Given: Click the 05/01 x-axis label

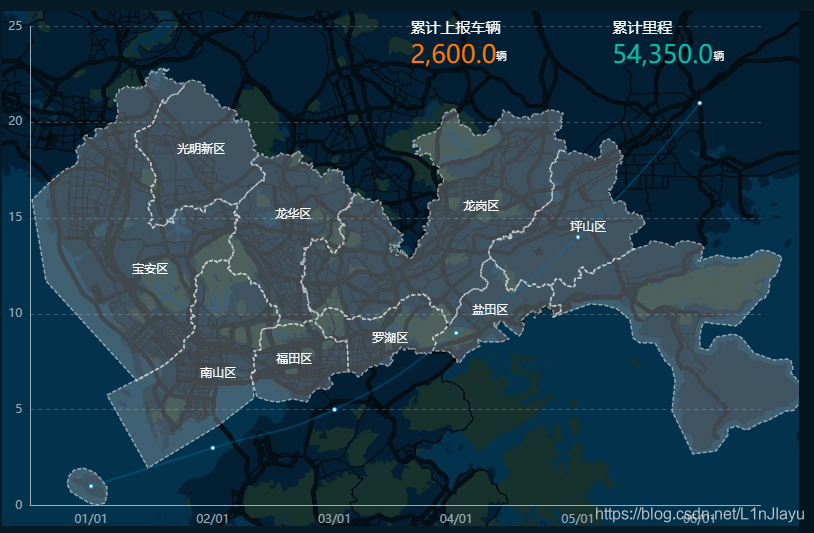Looking at the screenshot, I should click(x=577, y=518).
